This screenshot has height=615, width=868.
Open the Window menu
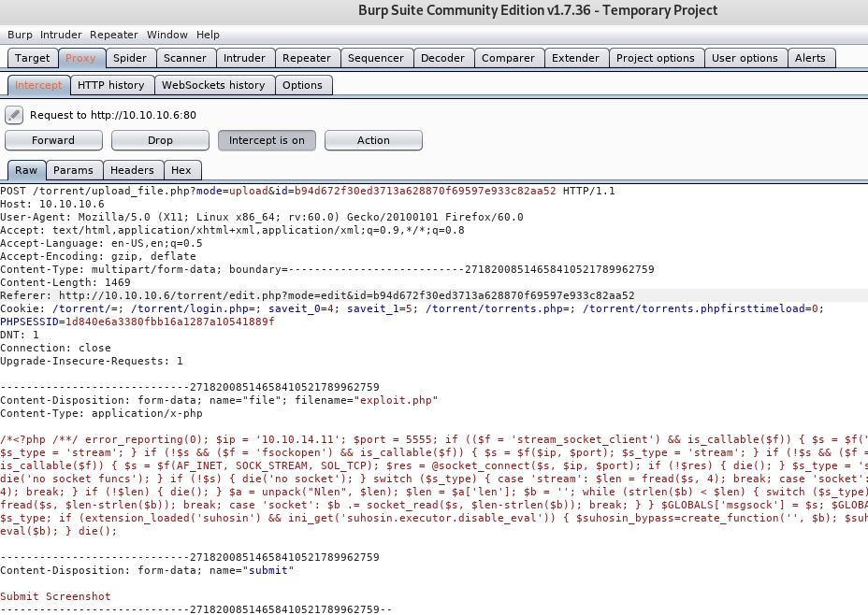(x=167, y=35)
